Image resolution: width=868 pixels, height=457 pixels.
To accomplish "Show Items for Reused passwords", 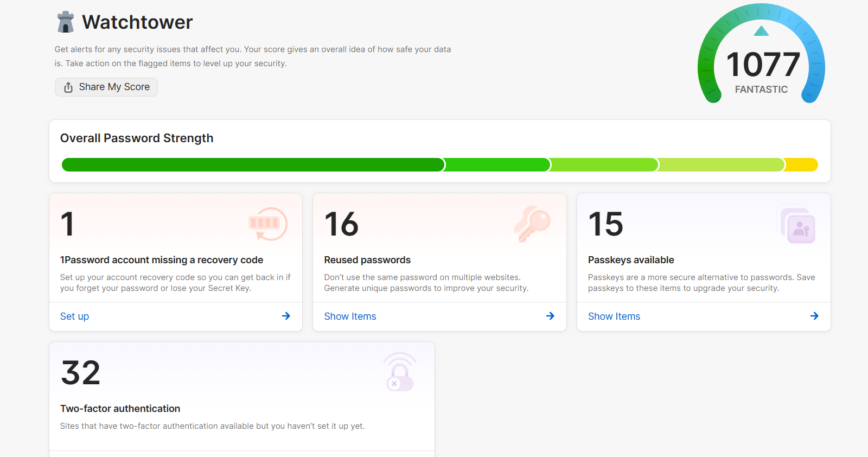I will coord(350,316).
